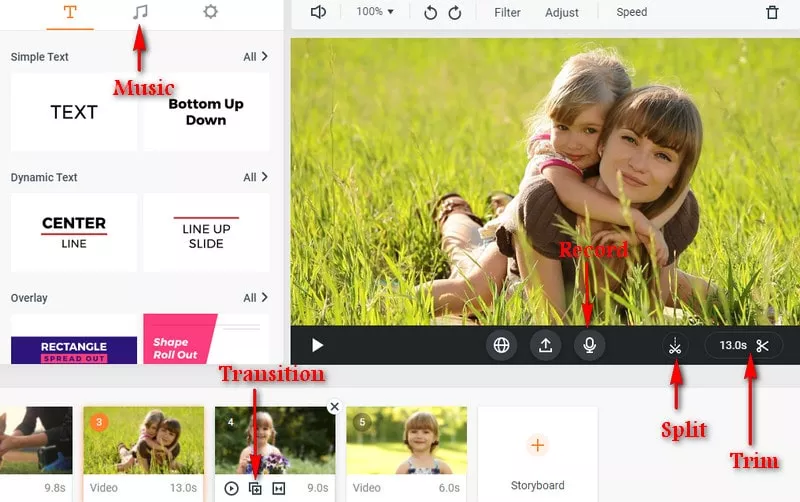Play the video preview
This screenshot has height=502, width=800.
[x=317, y=345]
